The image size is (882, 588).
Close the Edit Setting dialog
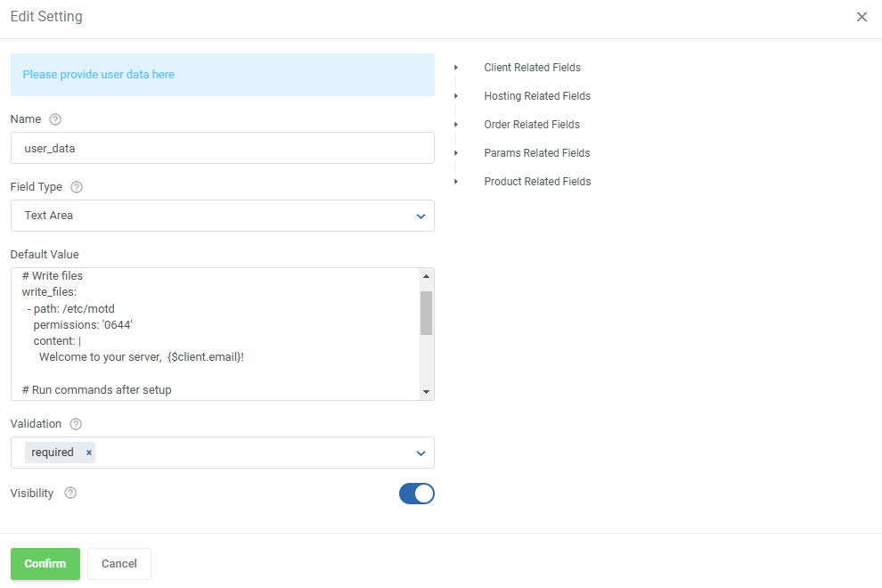(x=862, y=17)
